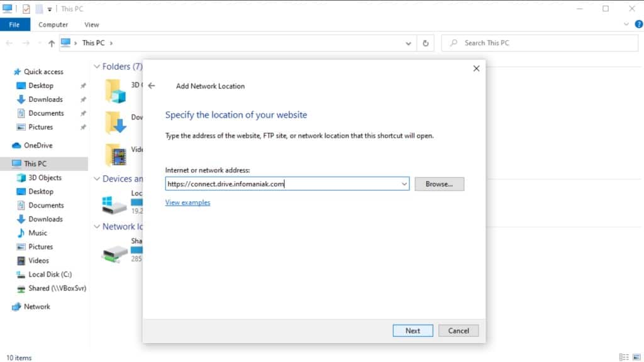Collapse the Devices and drives group
The width and height of the screenshot is (644, 362).
pyautogui.click(x=97, y=178)
